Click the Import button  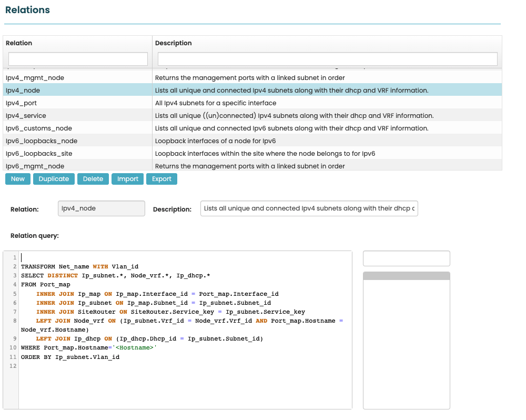tap(128, 179)
